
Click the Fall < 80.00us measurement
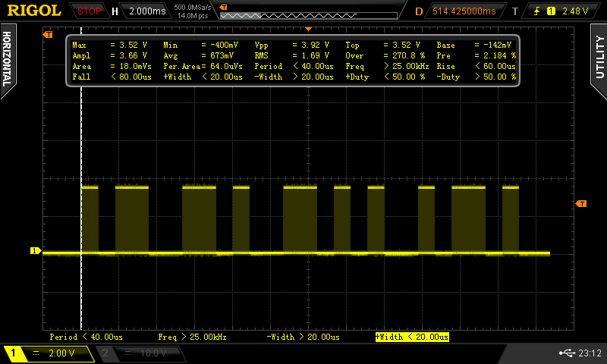click(112, 77)
